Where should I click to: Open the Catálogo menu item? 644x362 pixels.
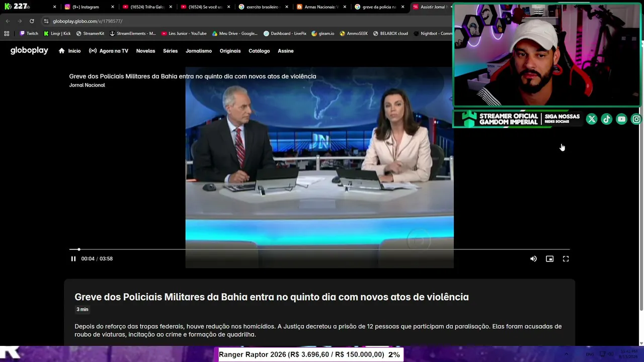[x=259, y=51]
